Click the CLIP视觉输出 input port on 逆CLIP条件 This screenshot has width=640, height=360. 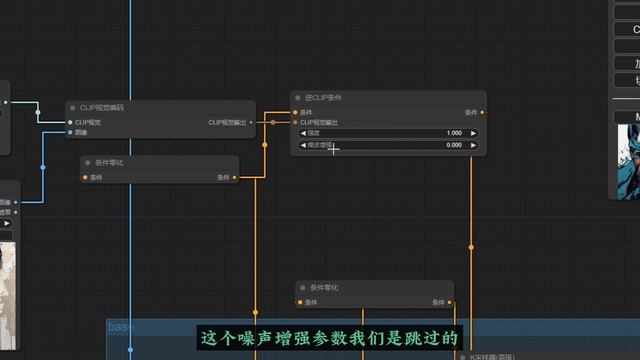click(295, 122)
